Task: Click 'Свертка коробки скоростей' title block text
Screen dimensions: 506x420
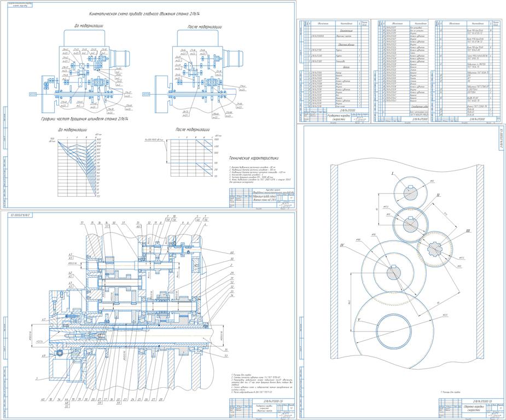Action: (x=474, y=409)
